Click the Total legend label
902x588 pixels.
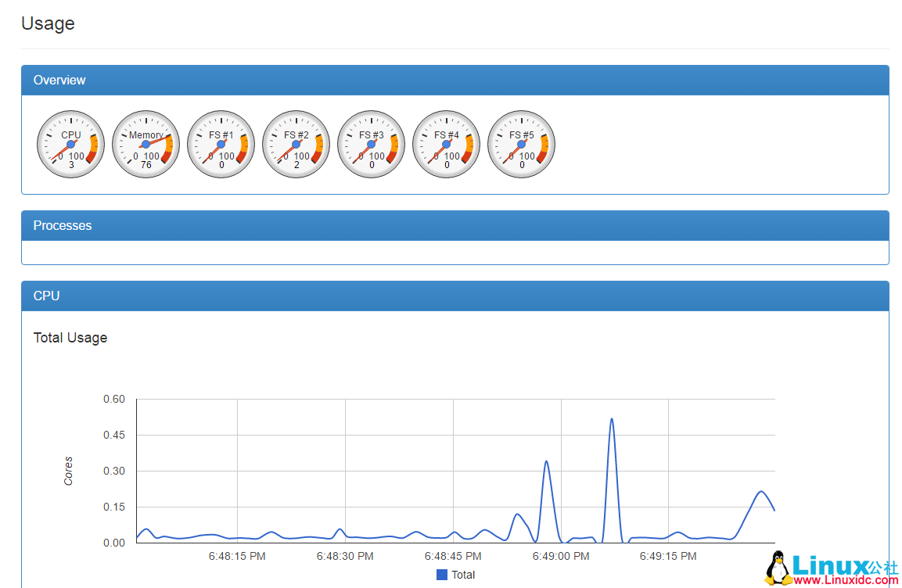click(463, 575)
